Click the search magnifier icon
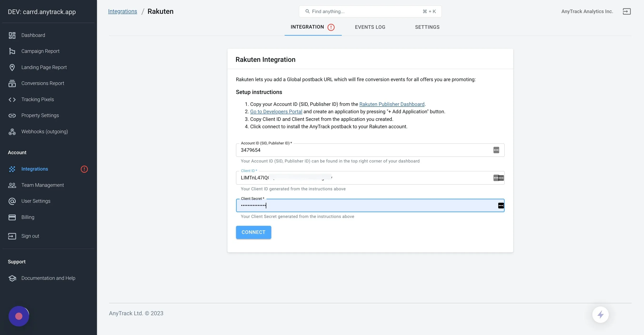 click(x=307, y=11)
